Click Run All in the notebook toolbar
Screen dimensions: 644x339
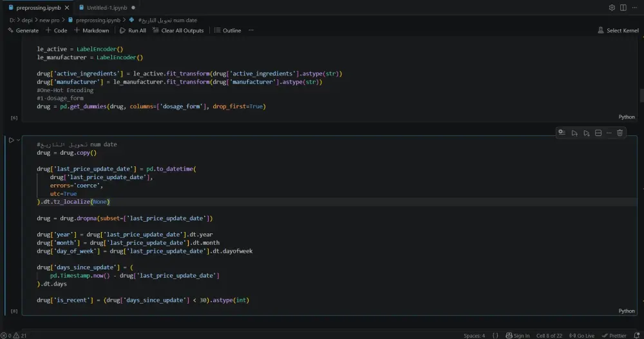click(133, 30)
